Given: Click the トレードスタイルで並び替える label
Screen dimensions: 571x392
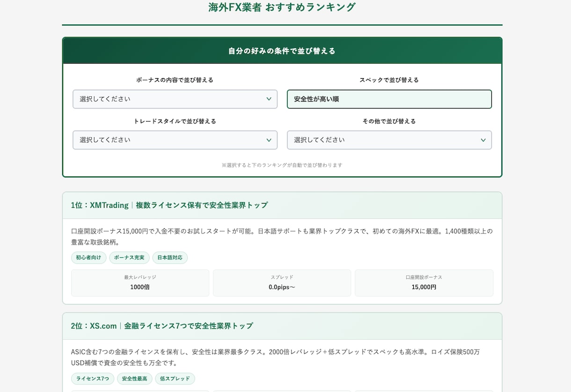Looking at the screenshot, I should [x=175, y=121].
